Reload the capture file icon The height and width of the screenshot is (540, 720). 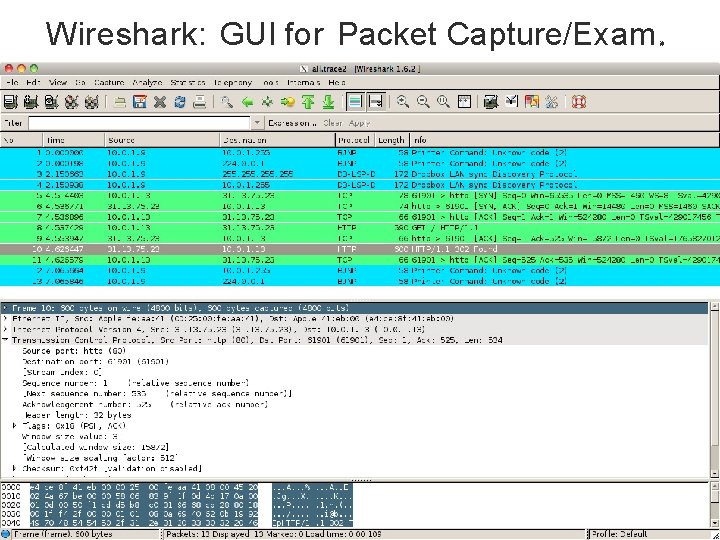tap(180, 101)
